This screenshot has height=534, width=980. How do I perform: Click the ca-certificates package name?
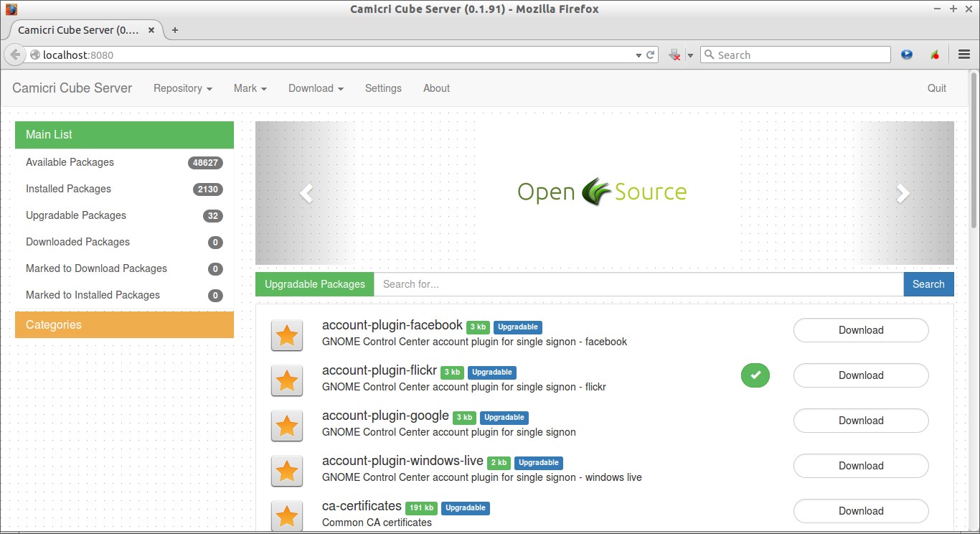362,506
